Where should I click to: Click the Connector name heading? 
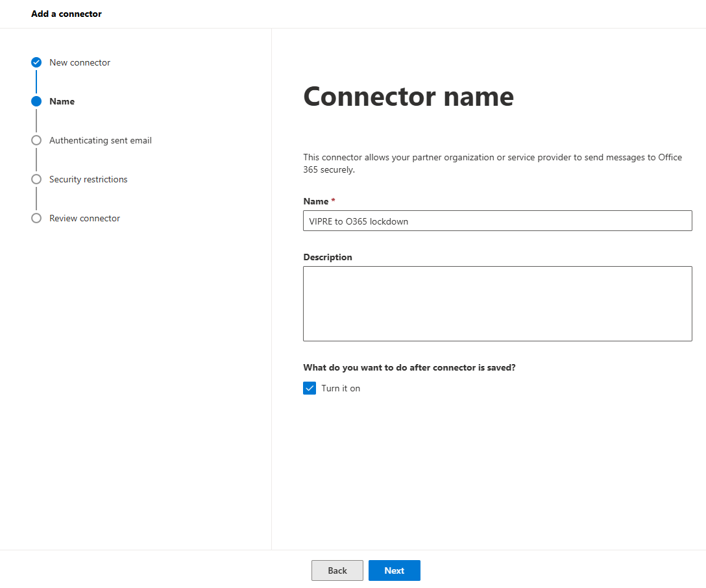tap(408, 97)
